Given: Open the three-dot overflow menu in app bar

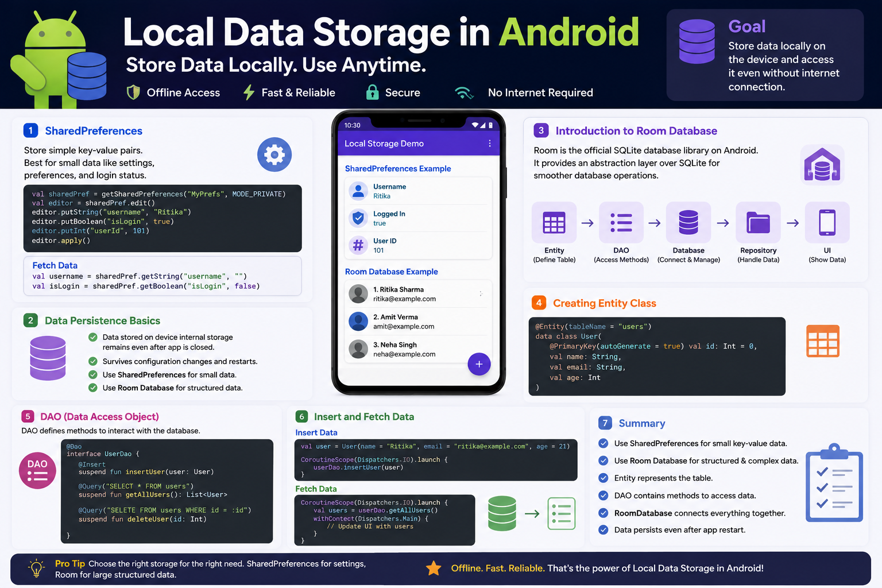Looking at the screenshot, I should [x=489, y=144].
